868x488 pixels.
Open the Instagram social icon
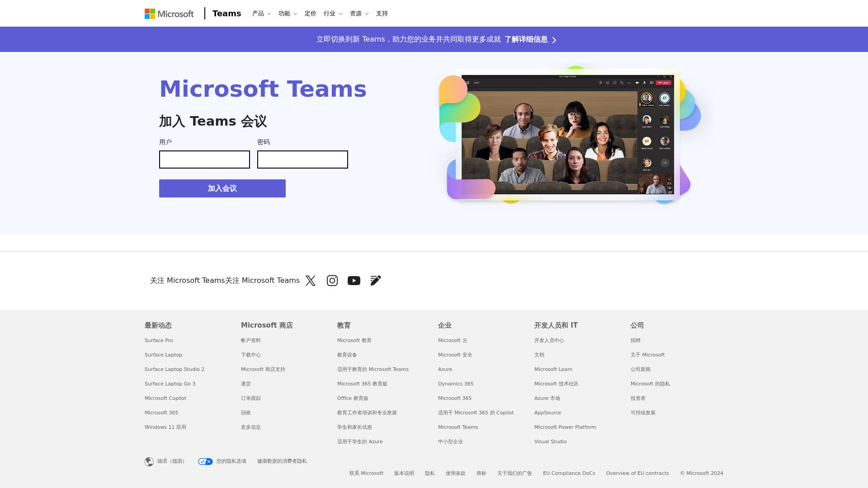332,281
